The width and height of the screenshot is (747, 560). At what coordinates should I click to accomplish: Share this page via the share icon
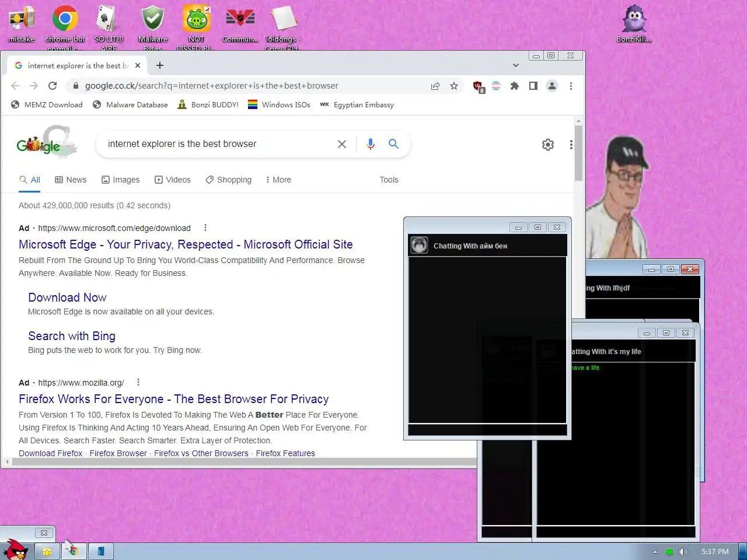[435, 86]
